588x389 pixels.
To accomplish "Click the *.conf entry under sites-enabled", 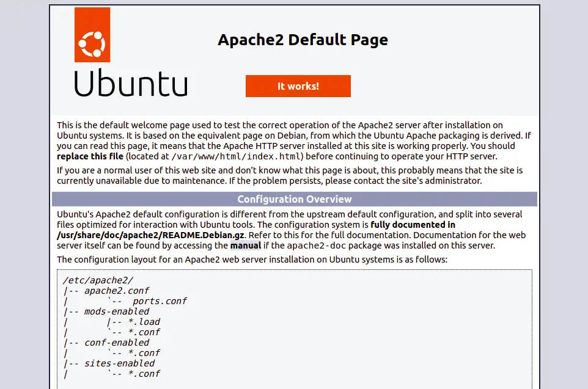I will 144,374.
